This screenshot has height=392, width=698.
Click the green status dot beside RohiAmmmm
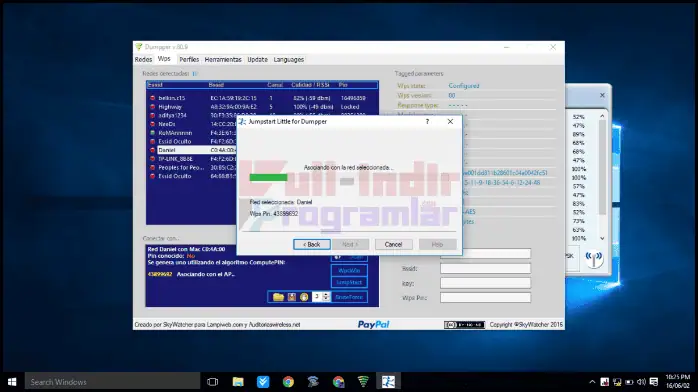pyautogui.click(x=153, y=133)
